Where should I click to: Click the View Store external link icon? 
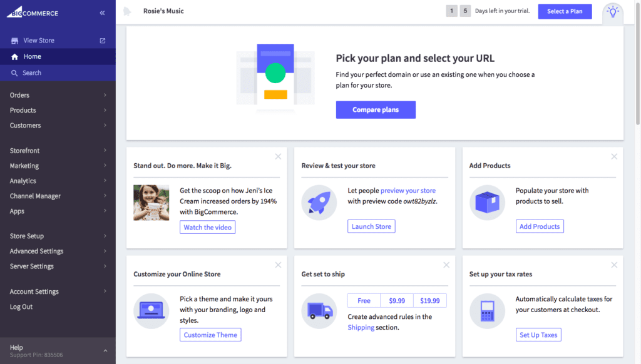pyautogui.click(x=103, y=41)
